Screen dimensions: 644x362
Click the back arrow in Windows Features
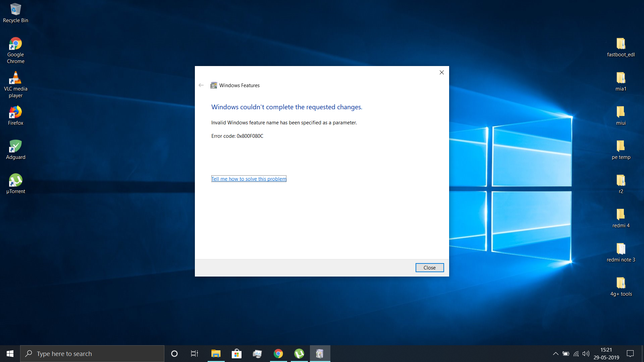click(x=201, y=85)
